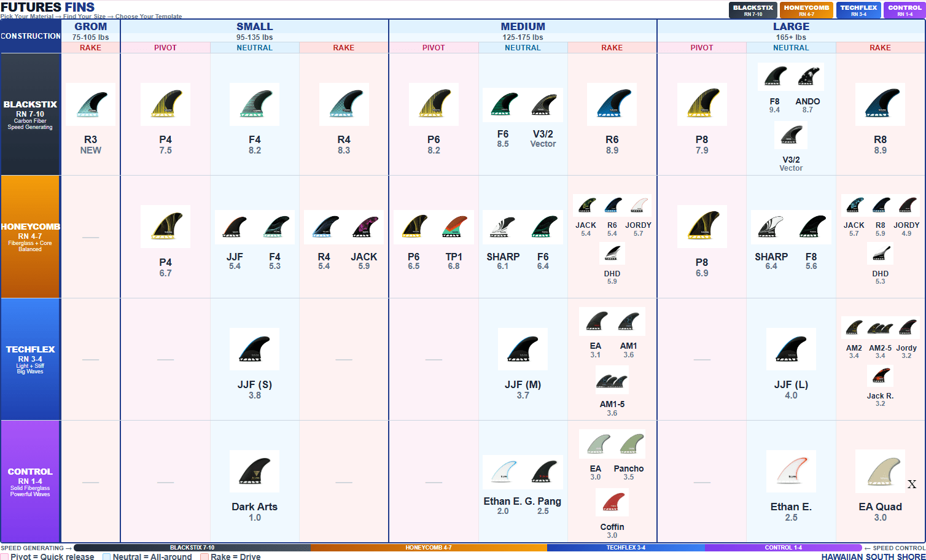Click the Pivot = Quick release legend swatch
926x560 pixels.
pos(6,557)
